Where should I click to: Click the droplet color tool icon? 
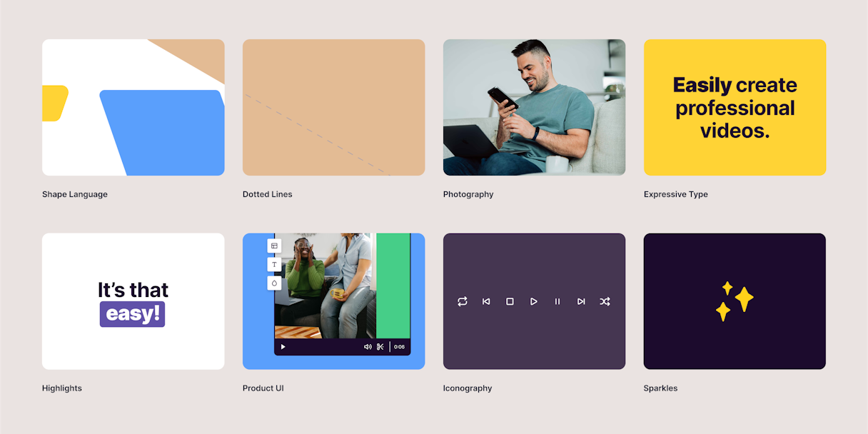(x=274, y=283)
